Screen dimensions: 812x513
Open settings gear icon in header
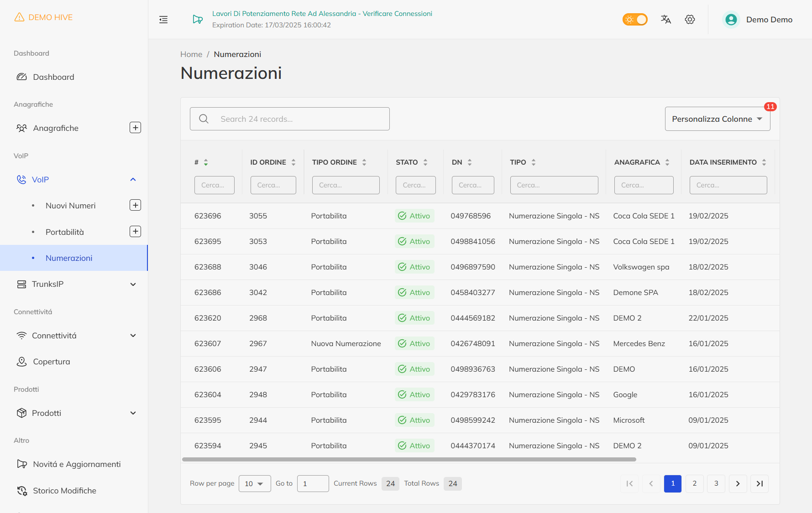click(x=690, y=20)
